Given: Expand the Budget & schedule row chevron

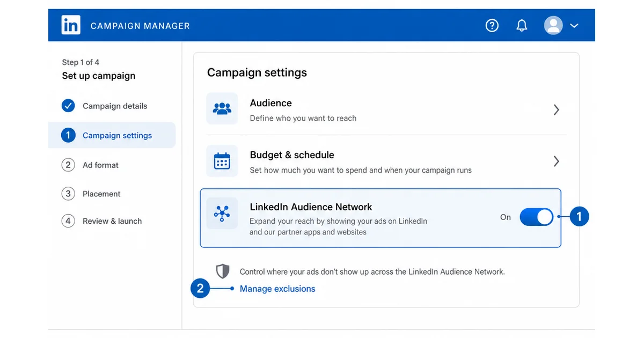Looking at the screenshot, I should [557, 161].
